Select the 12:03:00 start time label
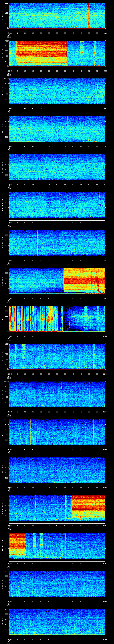 click(x=9, y=109)
